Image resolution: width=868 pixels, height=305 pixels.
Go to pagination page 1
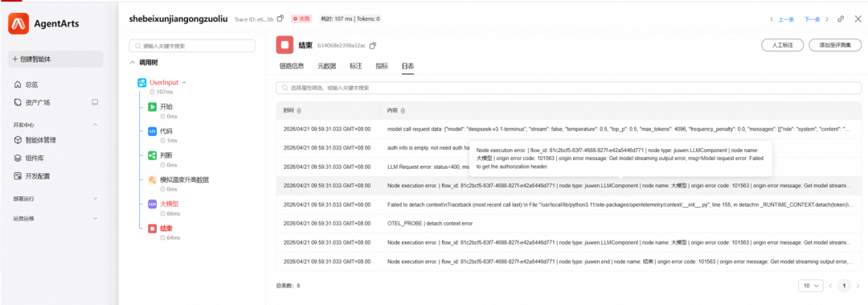coord(844,286)
